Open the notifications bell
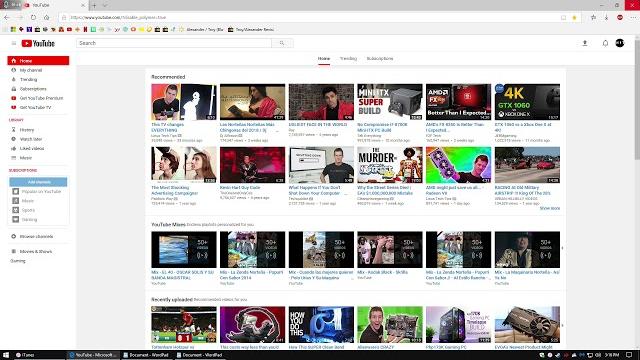 click(x=605, y=43)
